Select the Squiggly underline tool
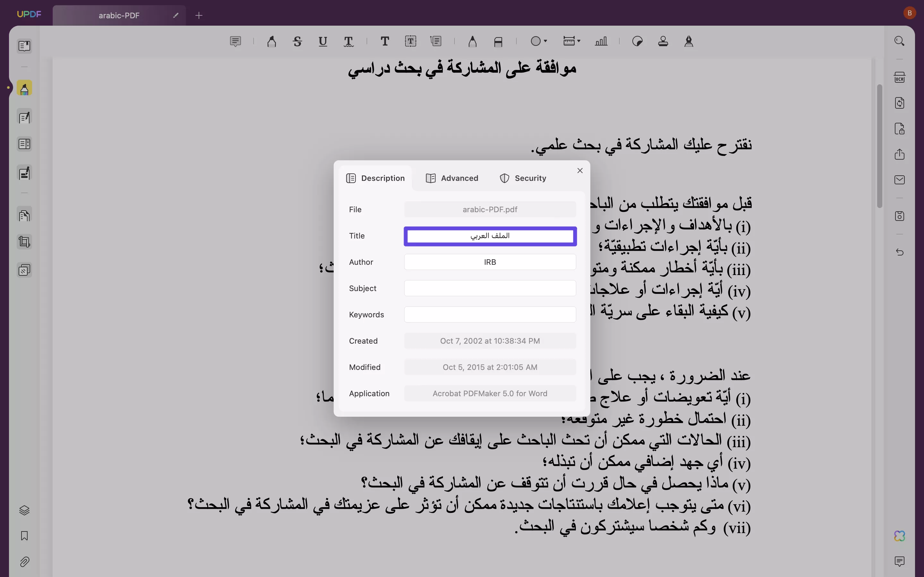Viewport: 924px width, 577px height. pyautogui.click(x=349, y=41)
